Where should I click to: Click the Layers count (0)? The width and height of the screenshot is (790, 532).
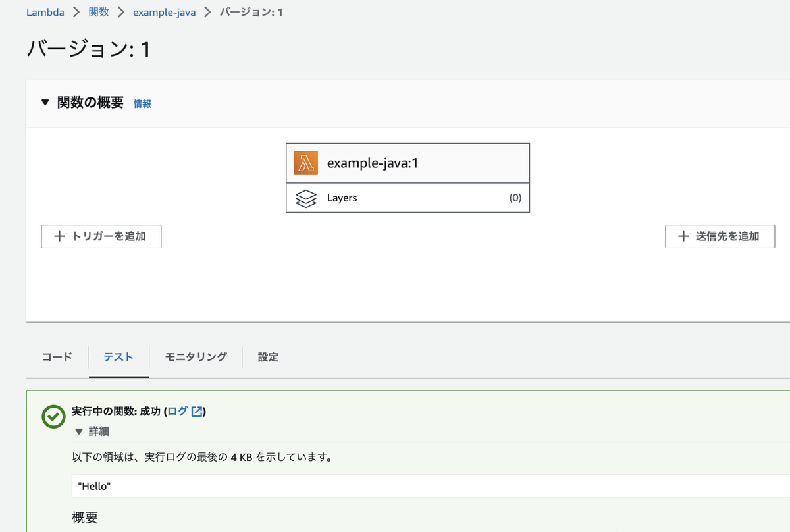[x=515, y=198]
